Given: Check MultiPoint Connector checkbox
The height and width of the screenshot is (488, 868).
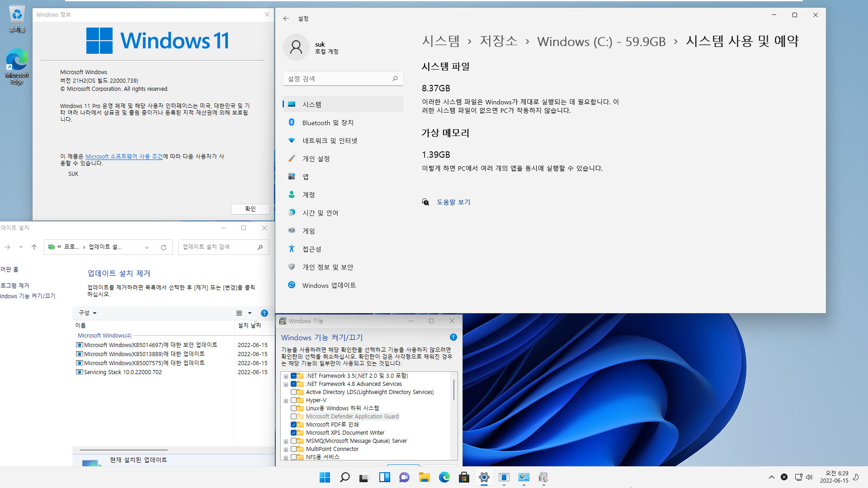Looking at the screenshot, I should point(293,449).
